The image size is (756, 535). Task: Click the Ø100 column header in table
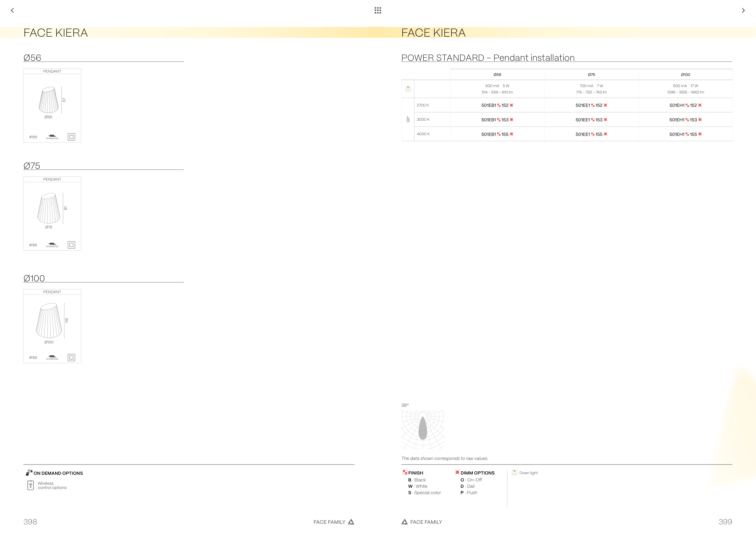coord(686,75)
